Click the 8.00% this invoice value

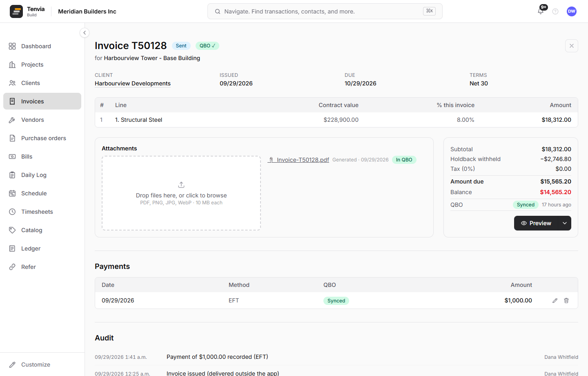coord(465,120)
